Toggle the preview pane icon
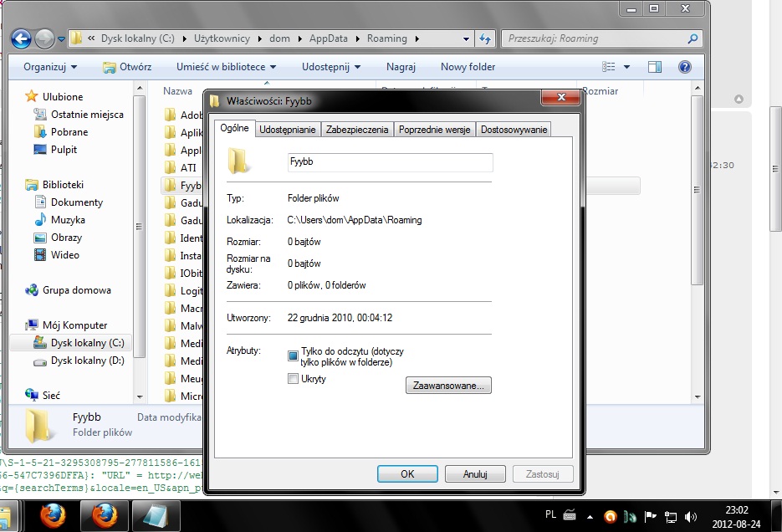 655,67
